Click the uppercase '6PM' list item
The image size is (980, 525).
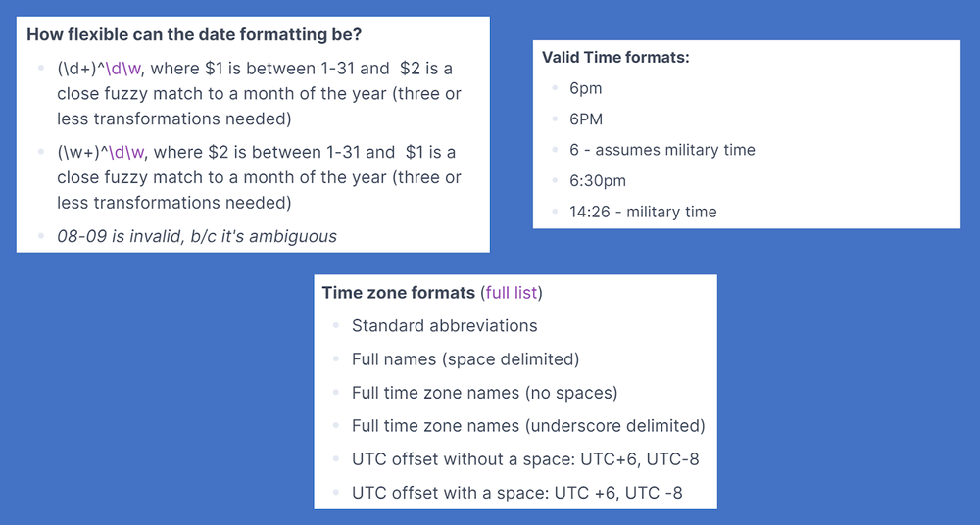click(586, 119)
